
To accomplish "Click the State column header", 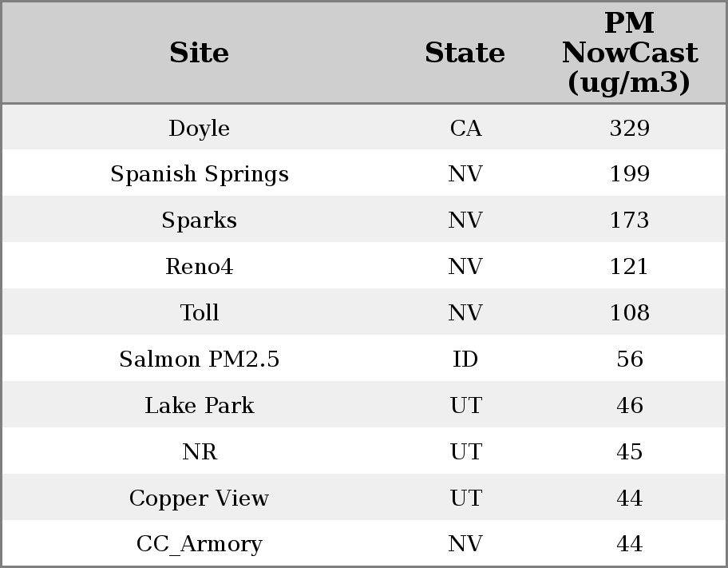I will [465, 54].
